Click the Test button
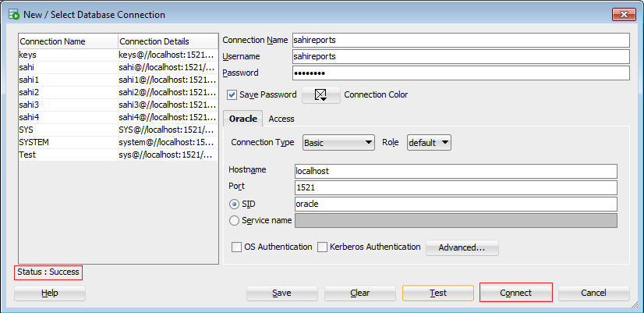This screenshot has height=313, width=644. 437,293
